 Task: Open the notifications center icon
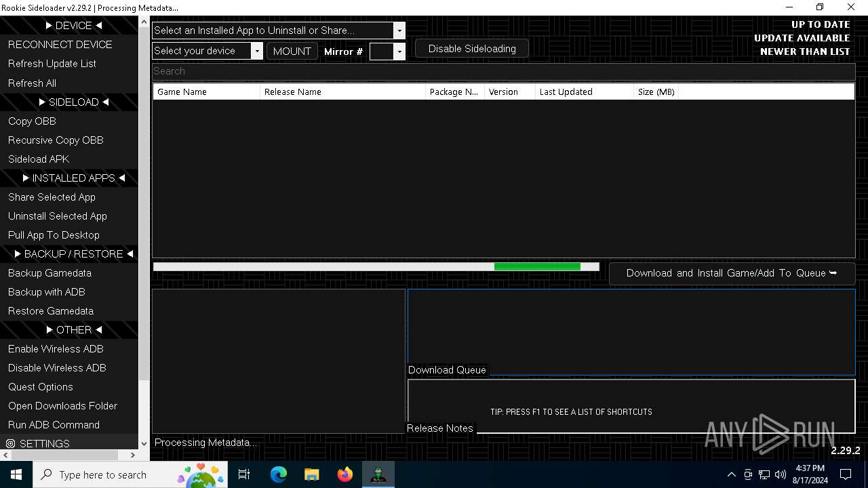pyautogui.click(x=846, y=474)
